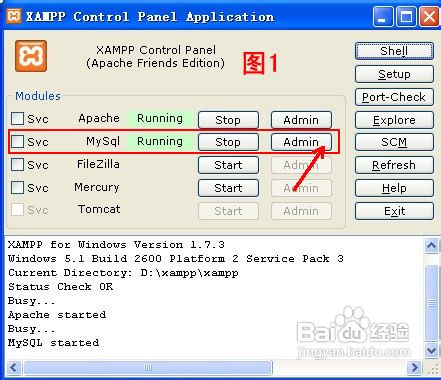
Task: Toggle Svc checkbox for Mercury
Action: pos(17,187)
